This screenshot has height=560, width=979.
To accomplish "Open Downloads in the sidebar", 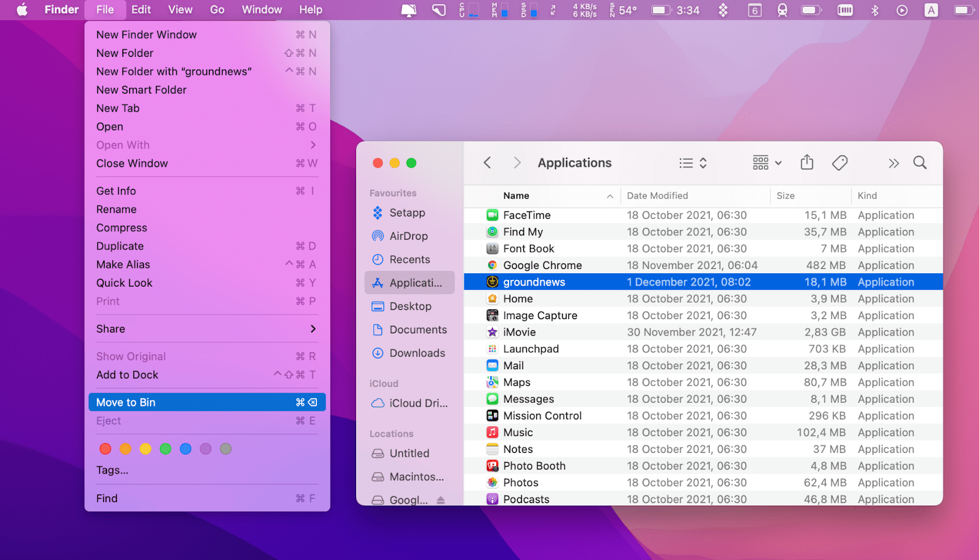I will tap(409, 353).
